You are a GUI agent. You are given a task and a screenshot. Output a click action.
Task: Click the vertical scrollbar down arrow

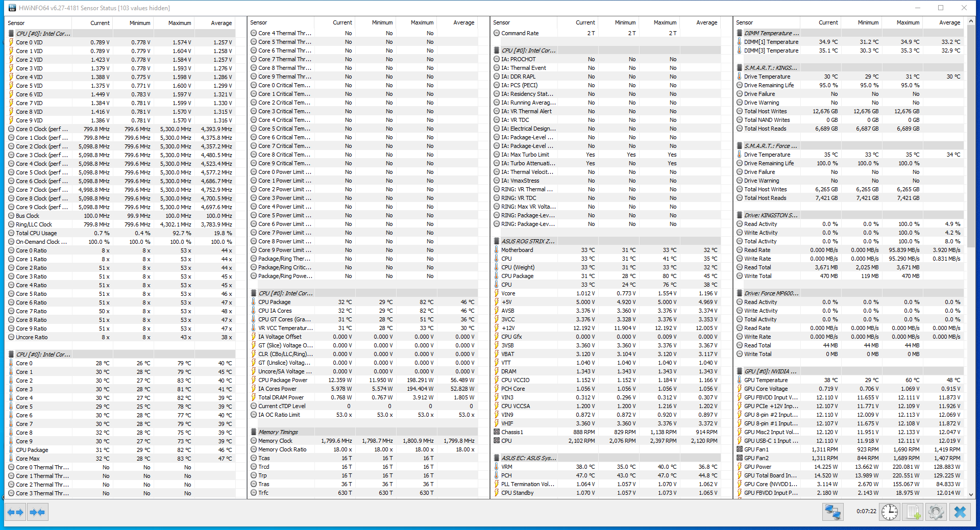pyautogui.click(x=971, y=494)
